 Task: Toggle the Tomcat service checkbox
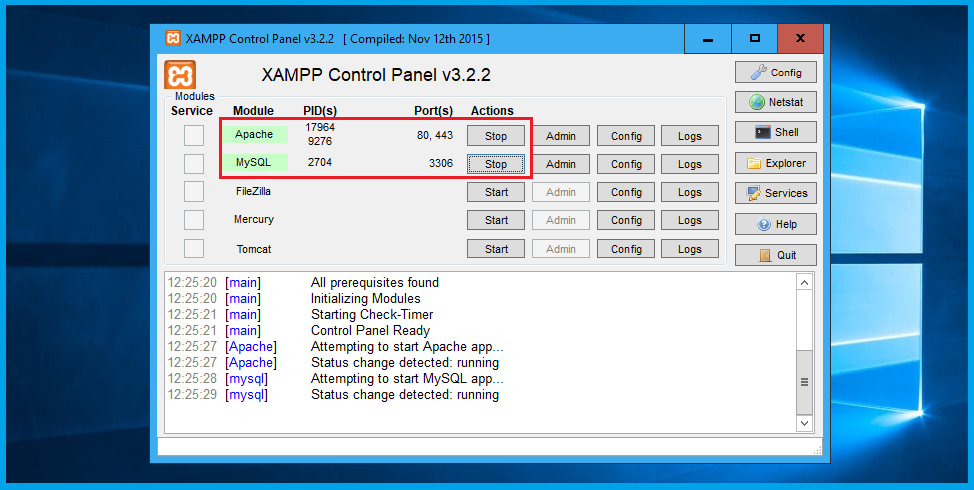(194, 248)
